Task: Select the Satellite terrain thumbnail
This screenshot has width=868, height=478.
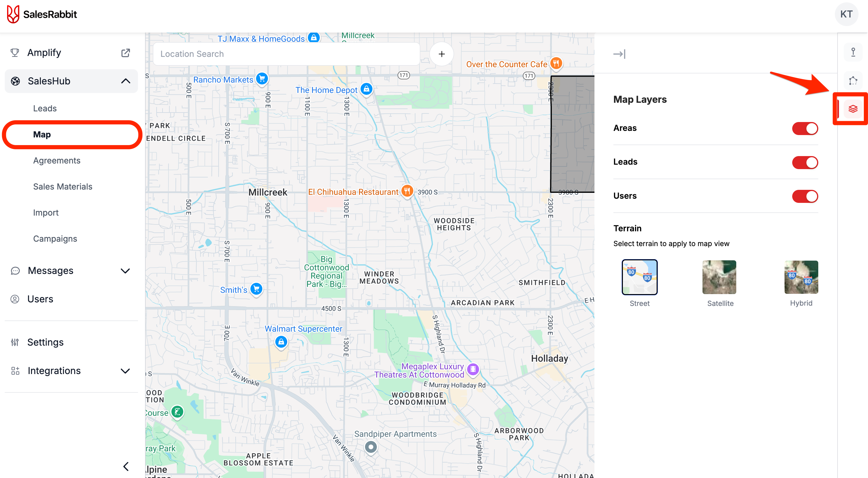Action: 719,277
